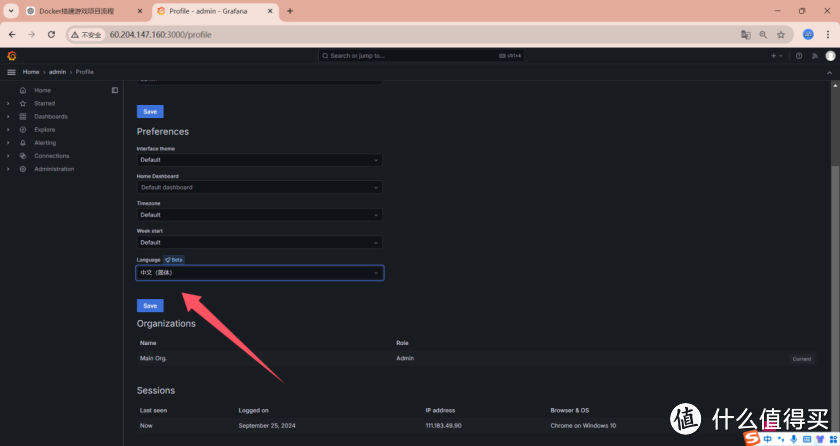The width and height of the screenshot is (840, 446).
Task: Click the Chrome on Windows 10 session entry
Action: (583, 426)
